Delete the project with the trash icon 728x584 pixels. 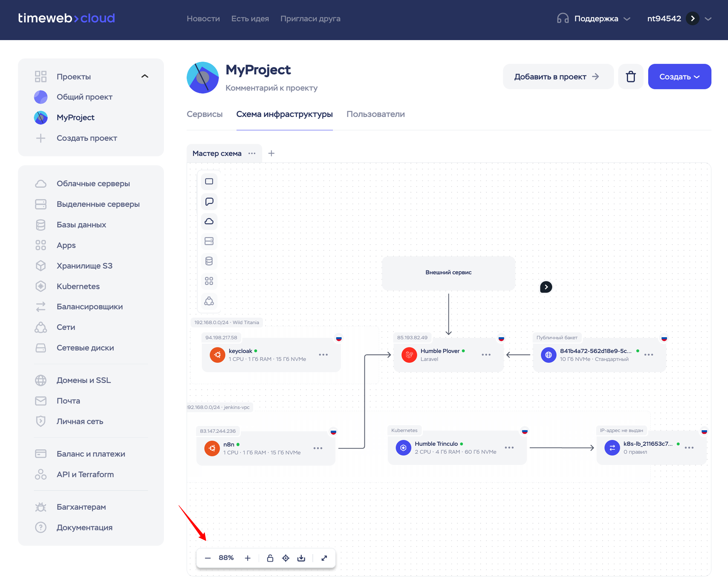point(630,76)
